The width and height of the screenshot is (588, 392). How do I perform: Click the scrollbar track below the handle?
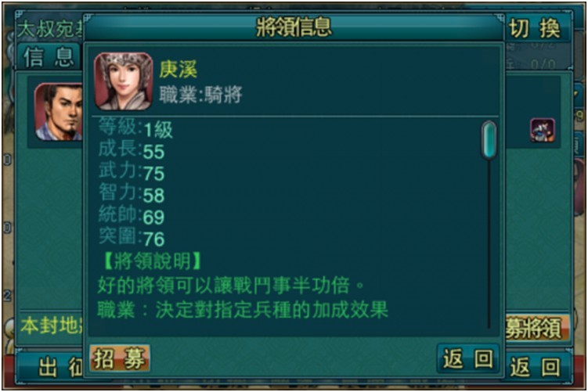pos(489,243)
